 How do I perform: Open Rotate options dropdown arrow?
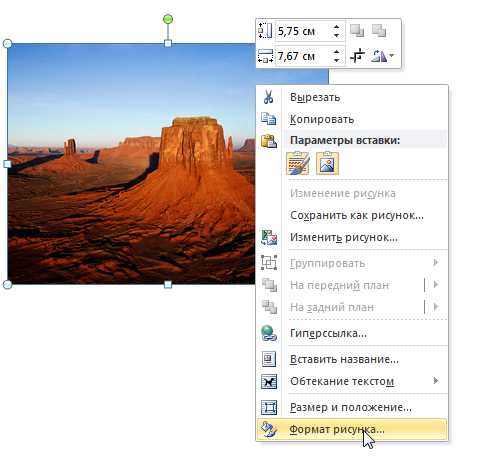[x=391, y=55]
